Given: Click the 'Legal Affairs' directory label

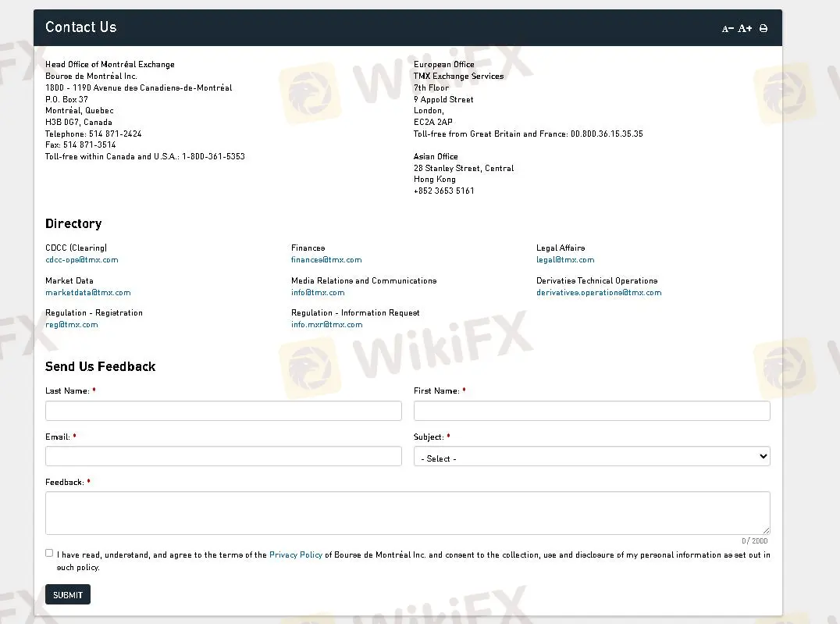Looking at the screenshot, I should [561, 248].
